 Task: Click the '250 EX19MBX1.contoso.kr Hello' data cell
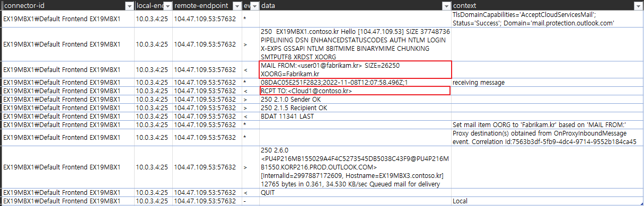[x=356, y=44]
